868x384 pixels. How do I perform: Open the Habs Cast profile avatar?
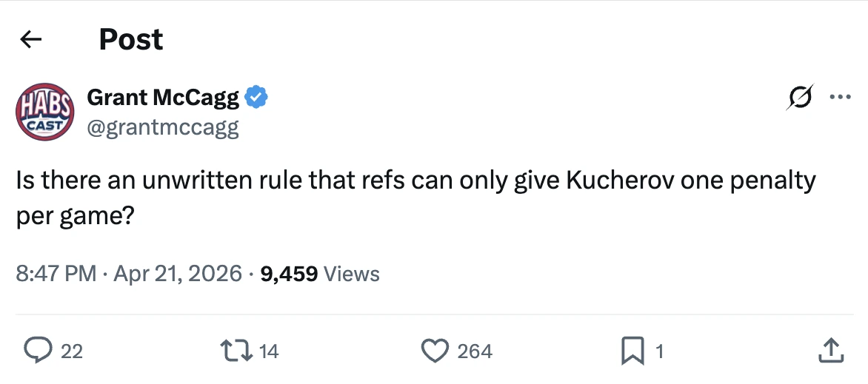pos(45,112)
